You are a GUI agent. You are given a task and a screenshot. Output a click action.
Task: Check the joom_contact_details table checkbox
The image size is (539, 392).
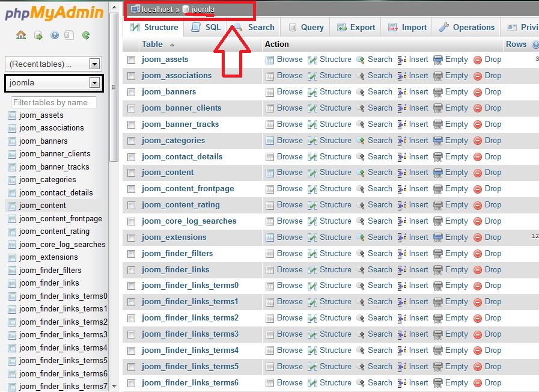click(132, 157)
